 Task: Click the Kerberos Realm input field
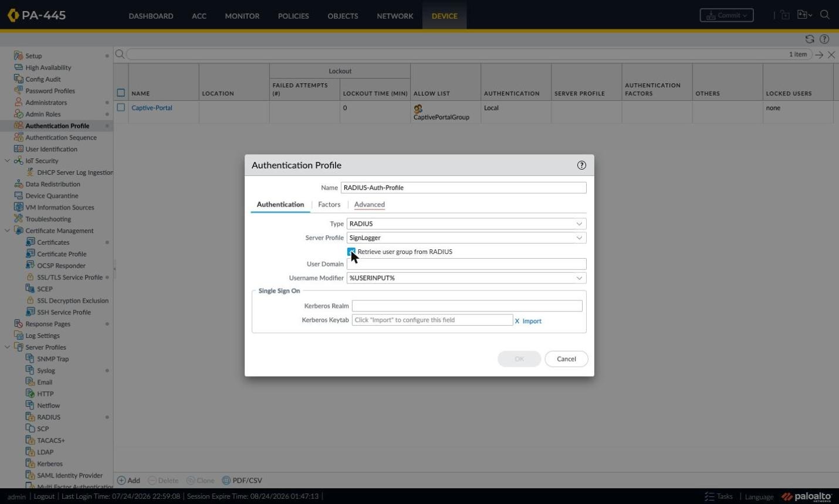(x=467, y=306)
